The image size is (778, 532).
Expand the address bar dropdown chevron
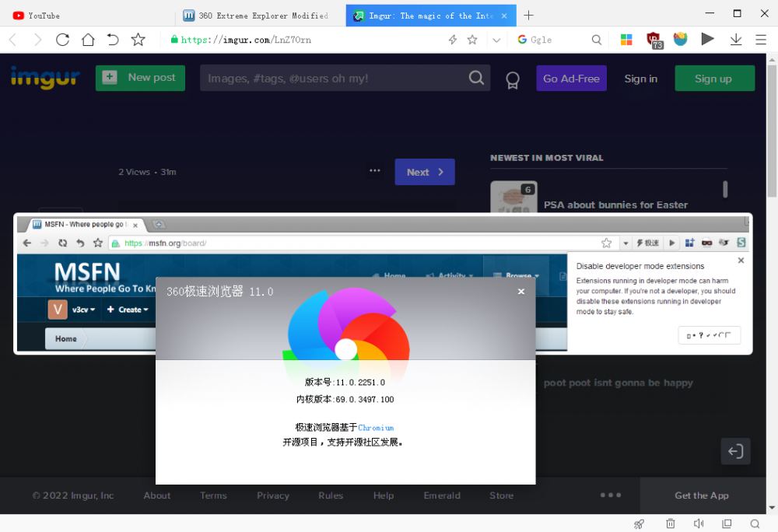click(x=496, y=40)
